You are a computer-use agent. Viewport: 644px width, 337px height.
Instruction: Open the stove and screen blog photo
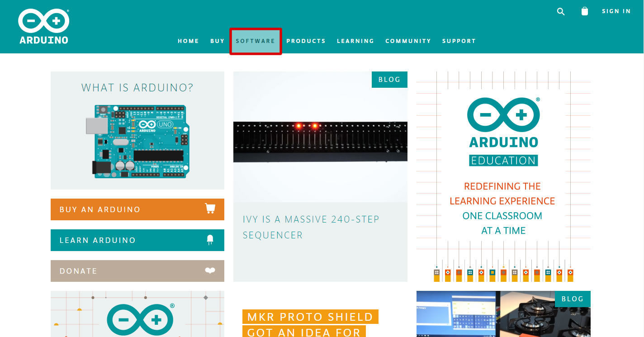503,314
